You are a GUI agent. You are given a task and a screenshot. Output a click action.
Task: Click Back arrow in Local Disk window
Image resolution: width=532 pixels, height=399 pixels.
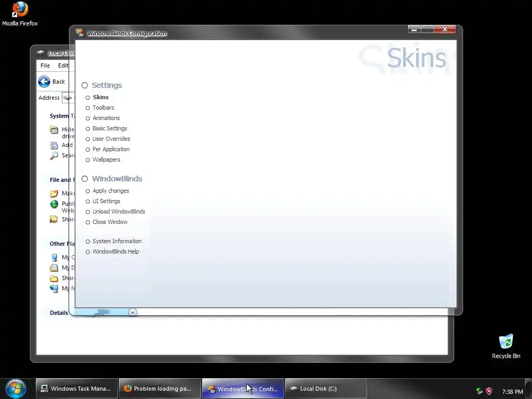pyautogui.click(x=44, y=82)
